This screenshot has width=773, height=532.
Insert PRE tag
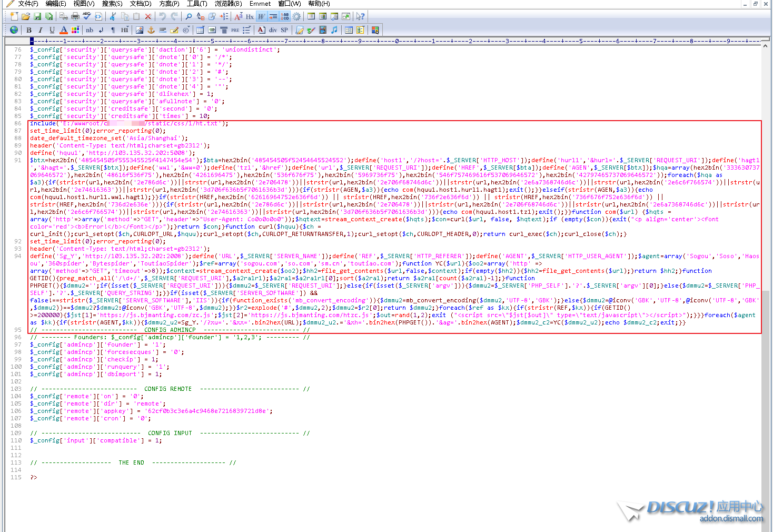[235, 30]
